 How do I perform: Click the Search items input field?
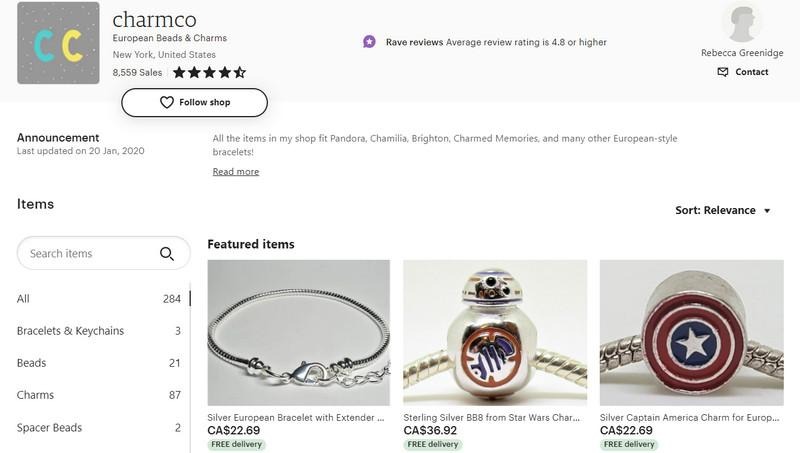coord(90,254)
